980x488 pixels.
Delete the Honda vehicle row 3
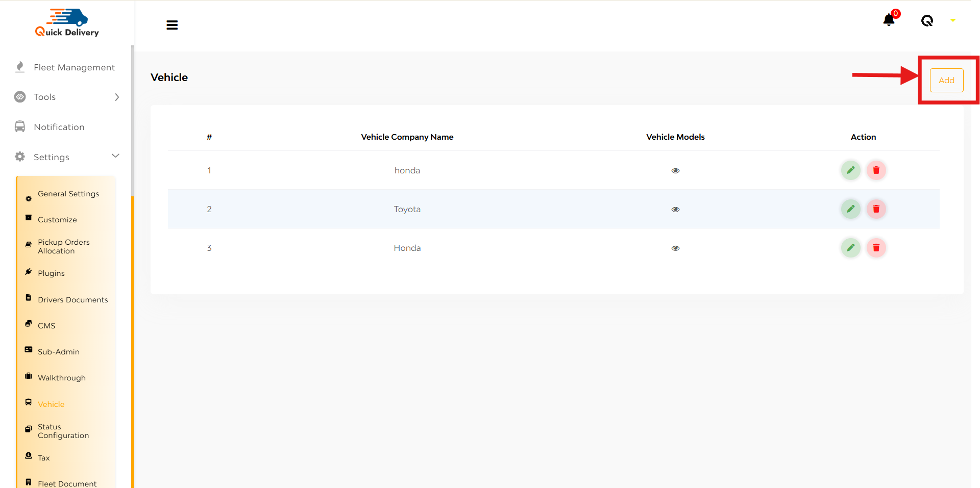[x=876, y=248]
